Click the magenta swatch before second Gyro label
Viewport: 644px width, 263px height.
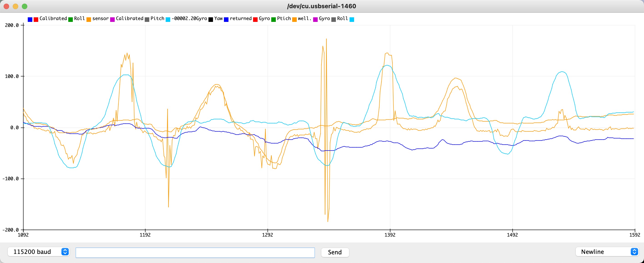coord(315,20)
